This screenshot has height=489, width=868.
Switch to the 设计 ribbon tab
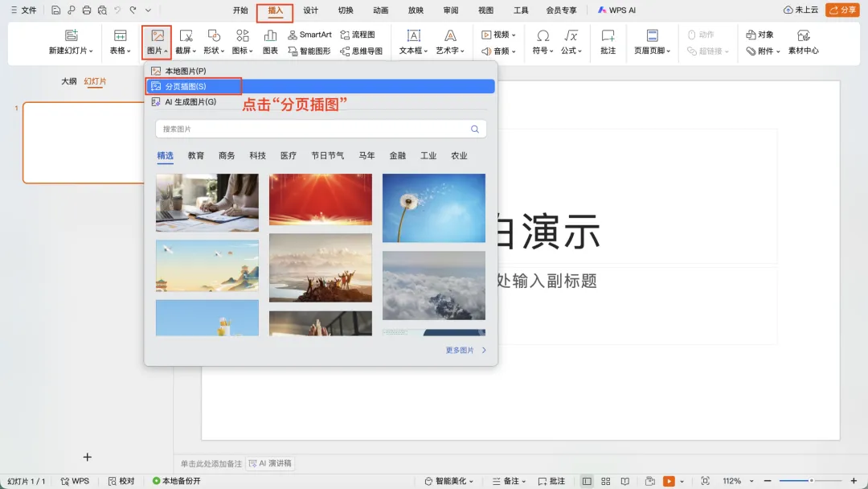click(310, 10)
